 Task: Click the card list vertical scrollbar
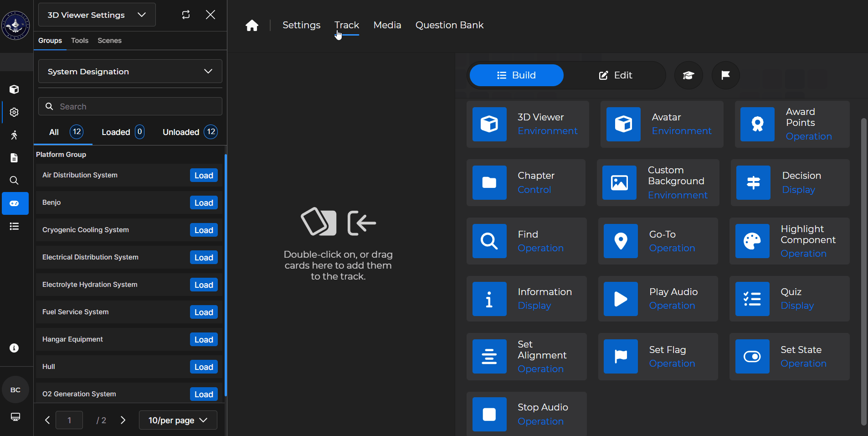(x=863, y=272)
